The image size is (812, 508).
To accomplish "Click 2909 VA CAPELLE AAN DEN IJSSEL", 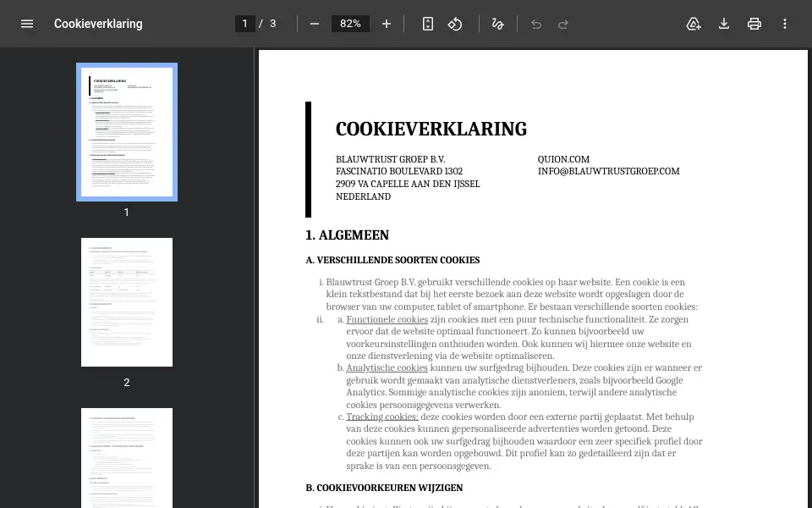I will coord(408,184).
